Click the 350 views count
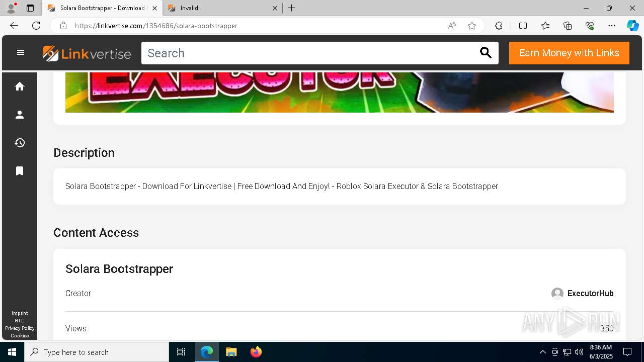This screenshot has height=362, width=644. [607, 329]
